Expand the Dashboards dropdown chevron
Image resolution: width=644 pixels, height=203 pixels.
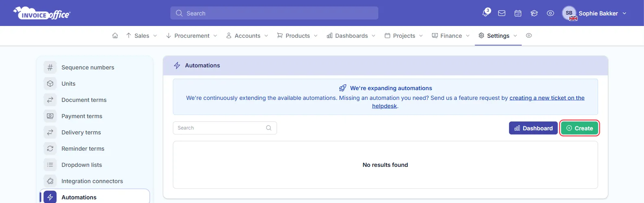[x=374, y=36]
